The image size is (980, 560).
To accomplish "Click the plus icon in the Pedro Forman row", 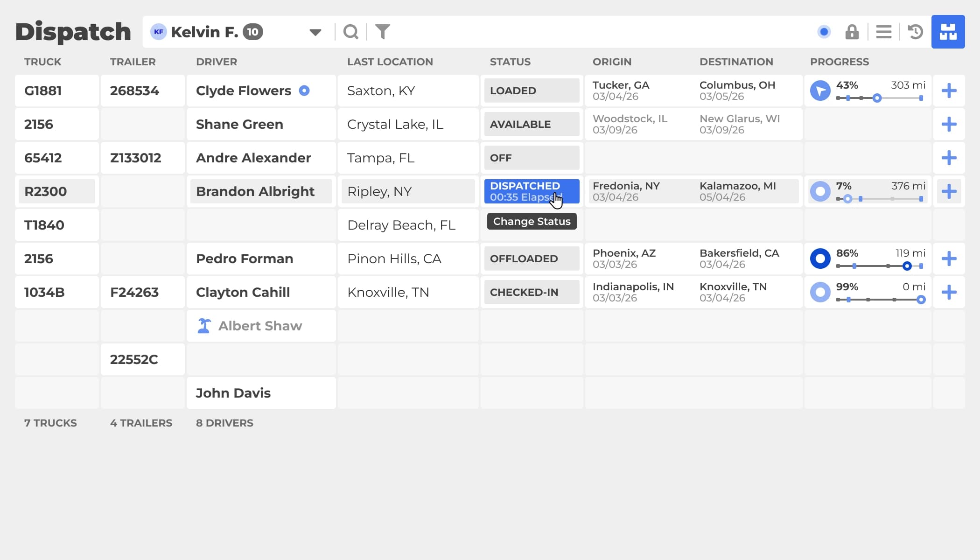I will point(949,259).
